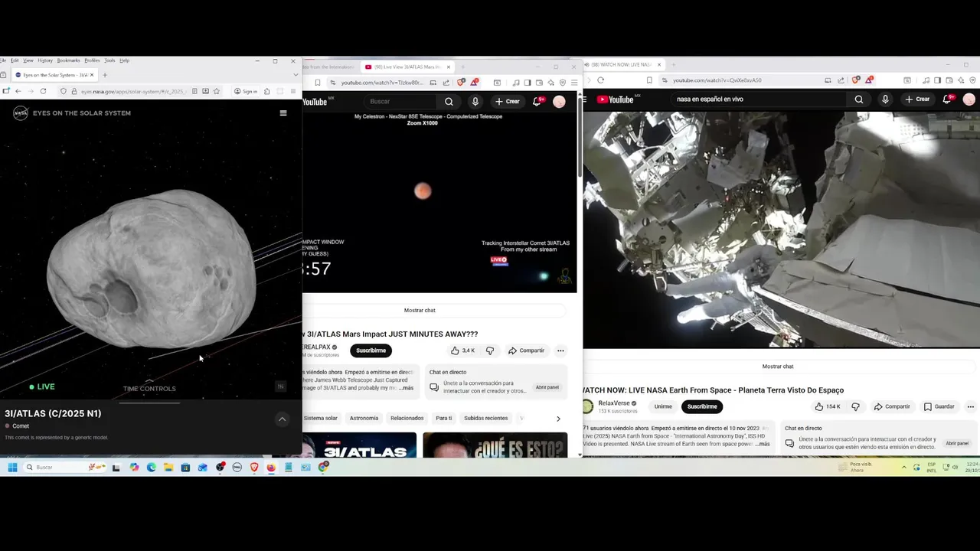
Task: Expand TIME CONTROLS in the Eyes app
Action: point(149,387)
